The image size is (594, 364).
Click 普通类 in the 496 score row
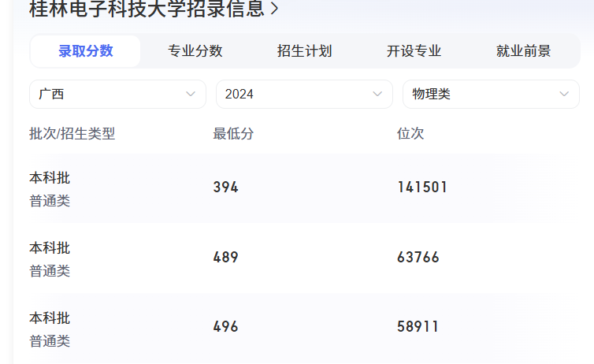pyautogui.click(x=50, y=341)
